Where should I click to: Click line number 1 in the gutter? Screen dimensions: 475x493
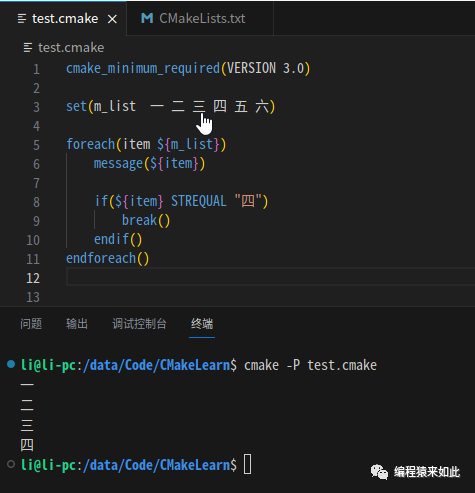(36, 69)
